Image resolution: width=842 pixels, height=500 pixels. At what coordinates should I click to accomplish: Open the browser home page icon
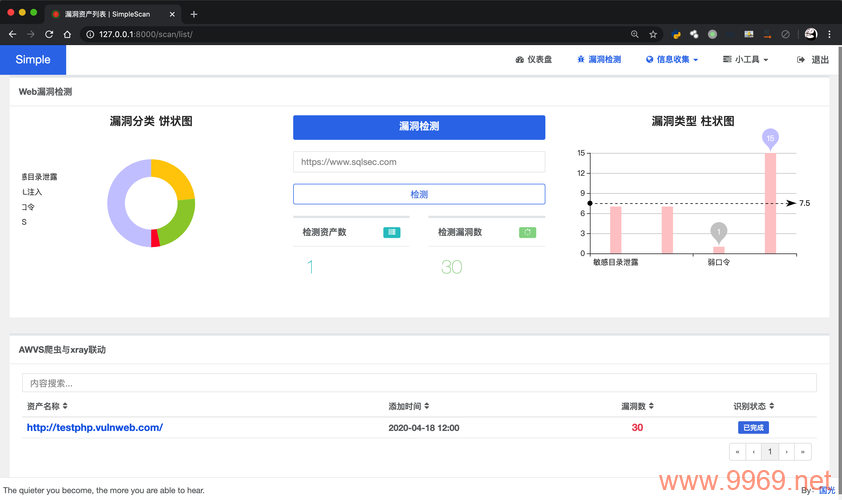[x=67, y=34]
